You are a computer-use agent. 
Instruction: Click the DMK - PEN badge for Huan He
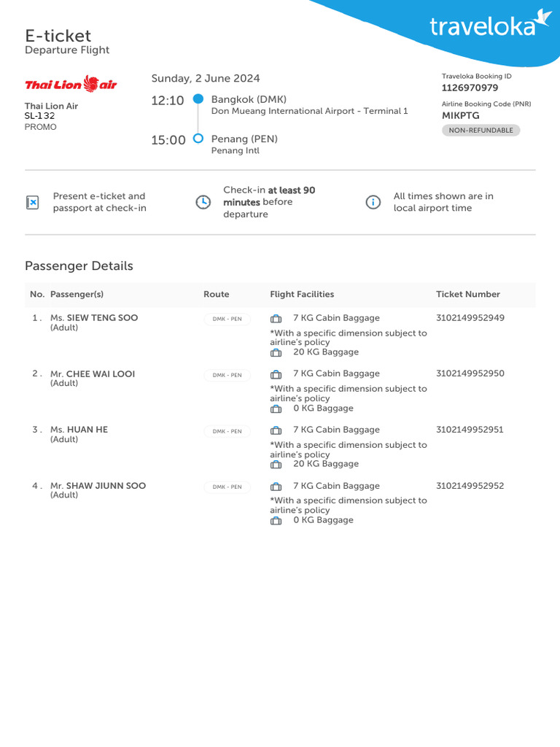coord(227,431)
